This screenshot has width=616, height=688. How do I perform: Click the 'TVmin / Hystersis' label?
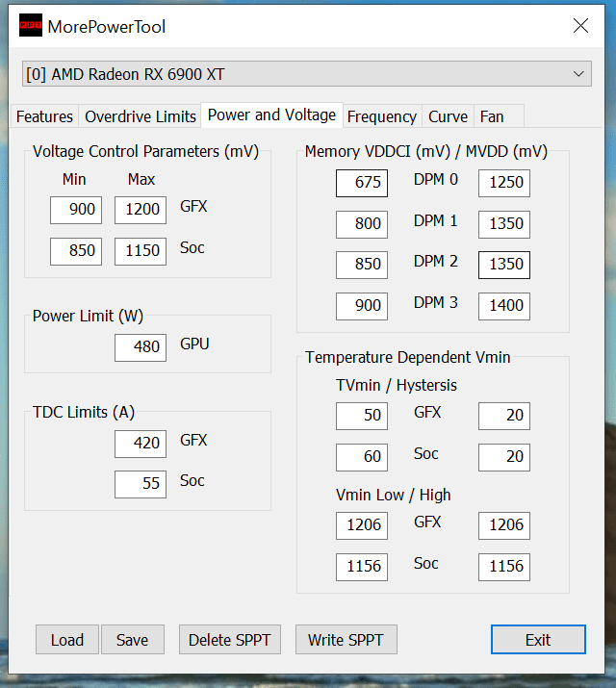pyautogui.click(x=397, y=386)
